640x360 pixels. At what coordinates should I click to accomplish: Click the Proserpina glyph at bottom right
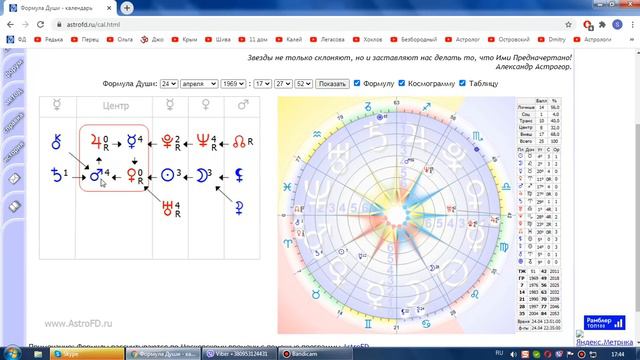click(239, 208)
